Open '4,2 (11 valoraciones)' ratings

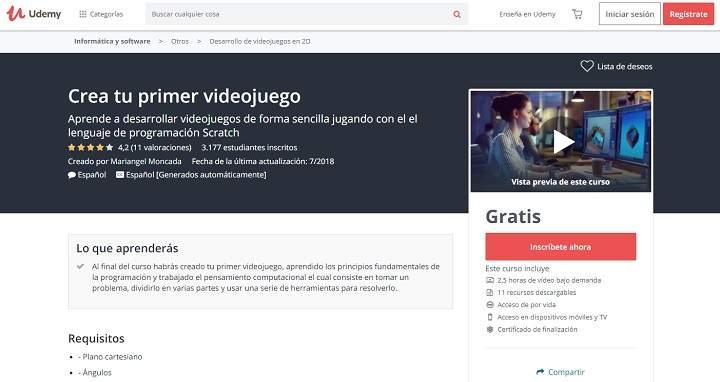point(155,147)
